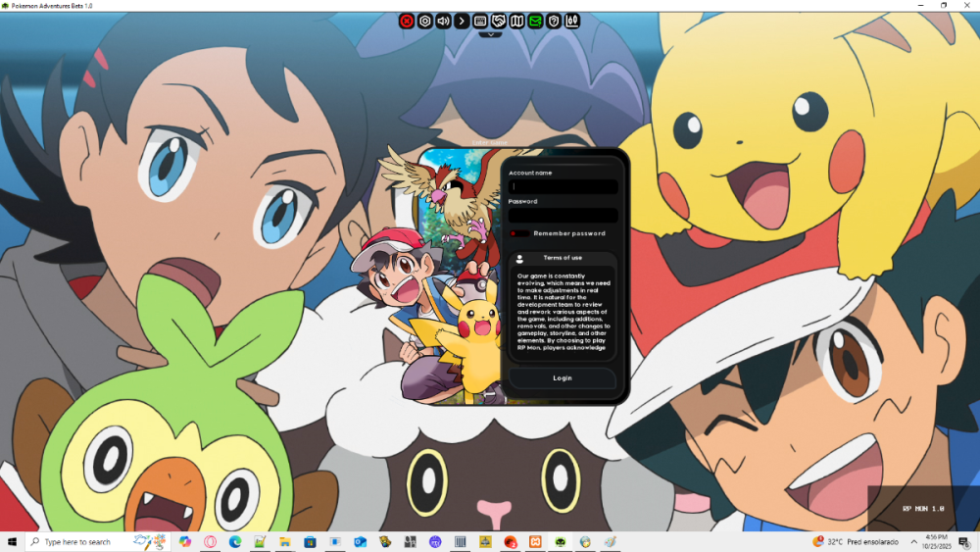
Task: Click the Terms of use header
Action: (563, 258)
